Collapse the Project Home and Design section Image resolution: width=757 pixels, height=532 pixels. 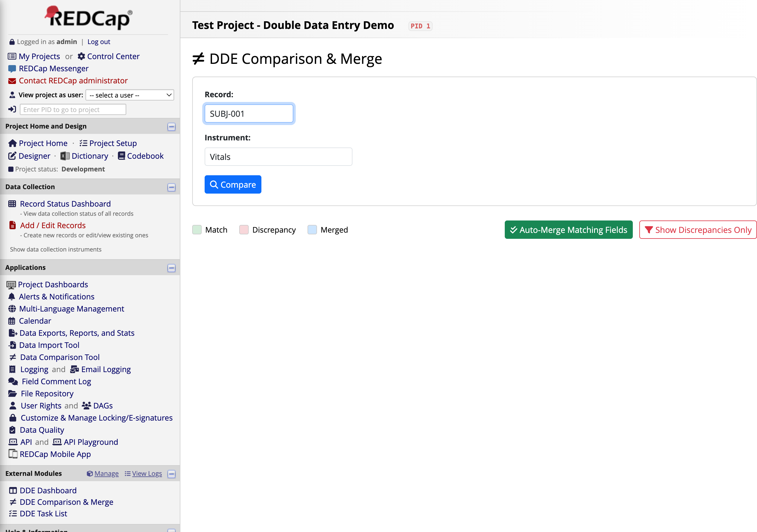tap(172, 127)
